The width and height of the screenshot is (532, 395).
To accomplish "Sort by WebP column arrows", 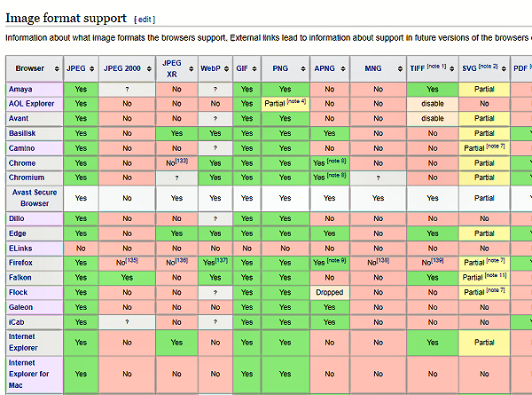I will [226, 68].
